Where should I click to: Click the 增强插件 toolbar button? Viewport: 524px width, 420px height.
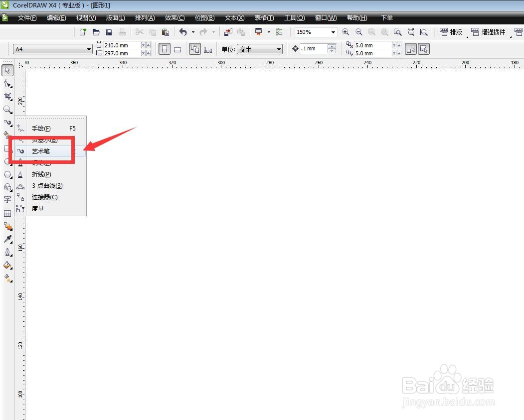[488, 32]
